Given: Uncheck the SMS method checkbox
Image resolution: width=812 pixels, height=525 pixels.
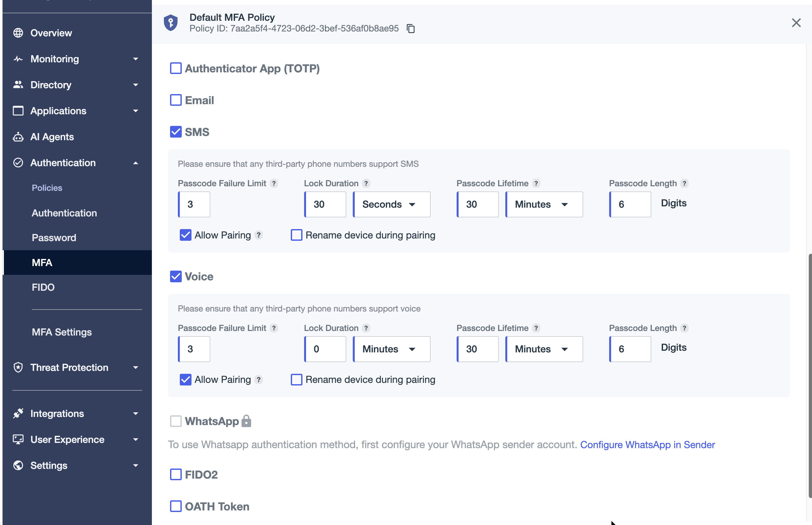Looking at the screenshot, I should coord(176,132).
